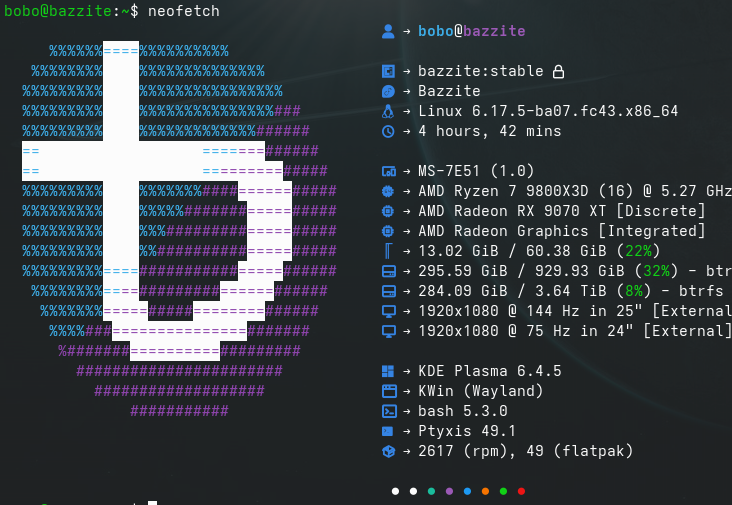Click the second white color dot

[413, 491]
